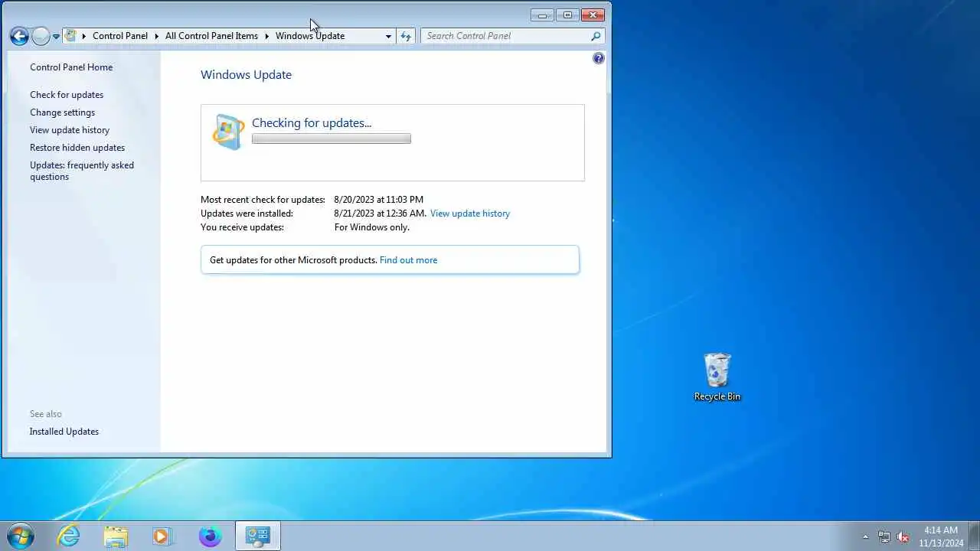Select the Recycle Bin desktop icon

(717, 377)
